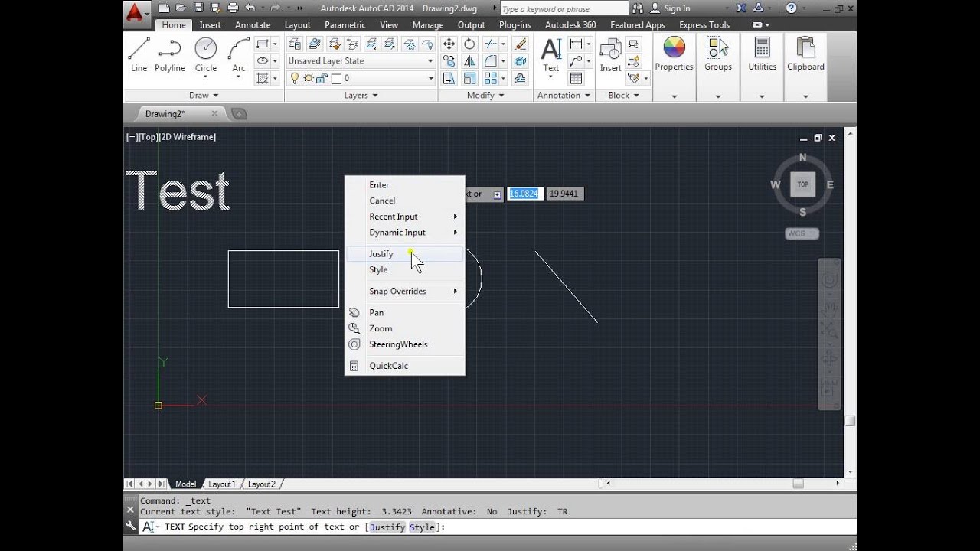Click the Erase tool icon
Image resolution: width=980 pixels, height=551 pixels.
(521, 44)
